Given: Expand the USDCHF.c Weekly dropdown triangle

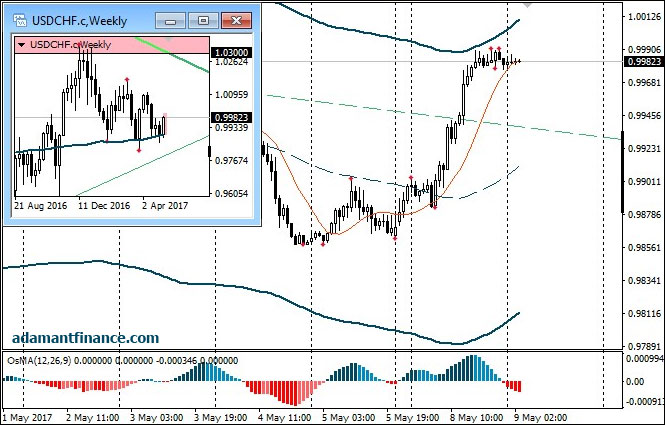Looking at the screenshot, I should (x=21, y=45).
